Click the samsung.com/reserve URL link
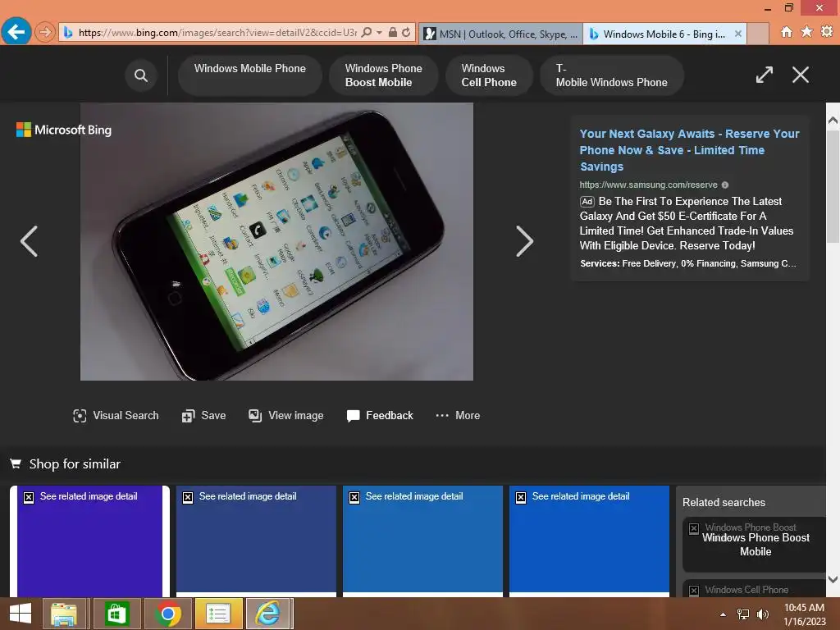This screenshot has height=630, width=840. click(x=648, y=185)
